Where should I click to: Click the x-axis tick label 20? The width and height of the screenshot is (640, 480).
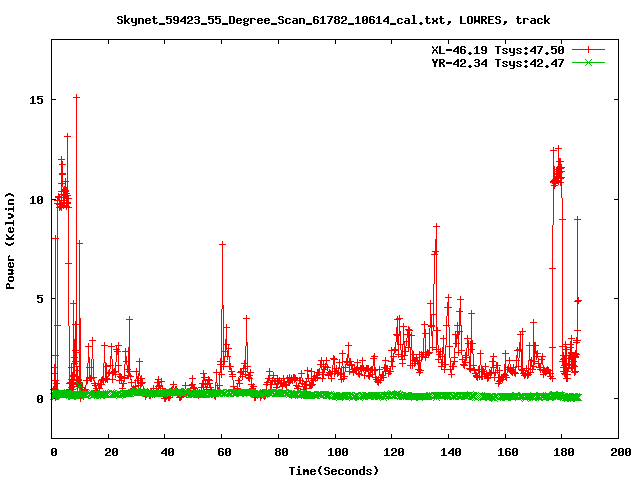(x=111, y=452)
